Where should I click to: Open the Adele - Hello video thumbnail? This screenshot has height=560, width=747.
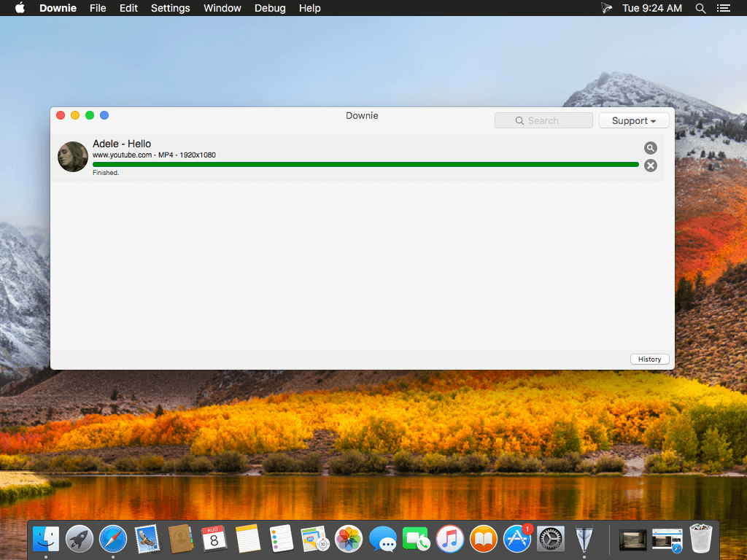(73, 157)
